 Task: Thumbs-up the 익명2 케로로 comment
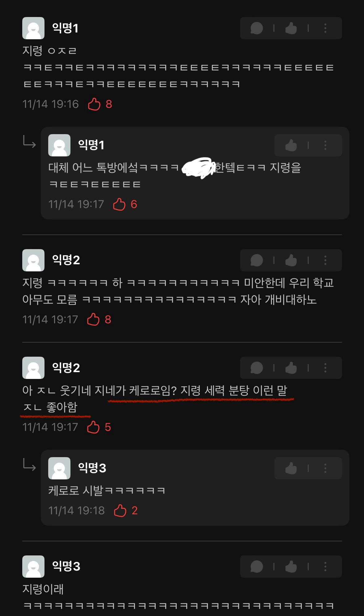pos(291,368)
